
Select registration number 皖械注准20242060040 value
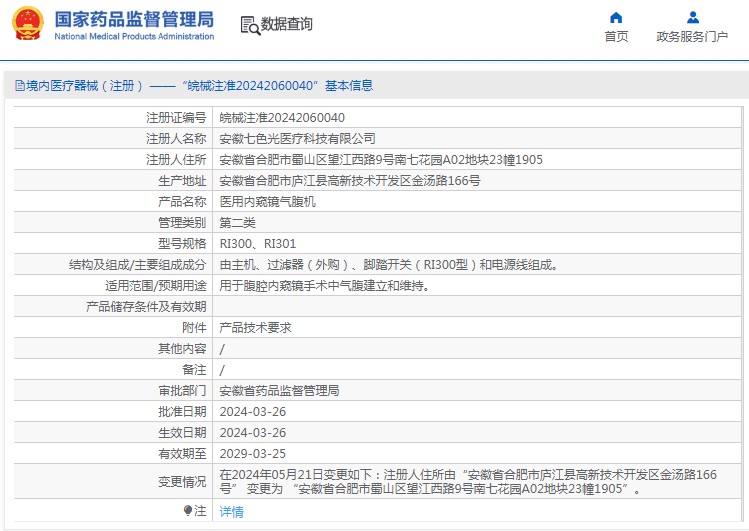(282, 117)
